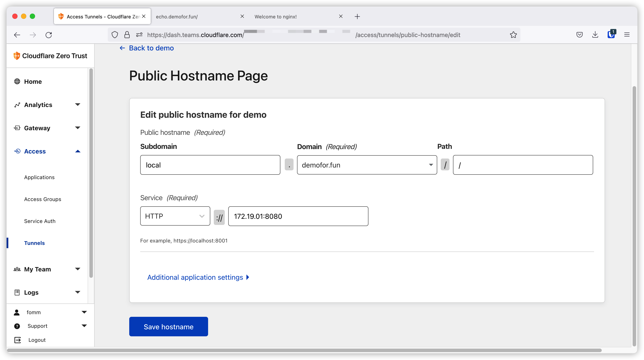
Task: Bookmark this page with the star icon
Action: point(513,35)
